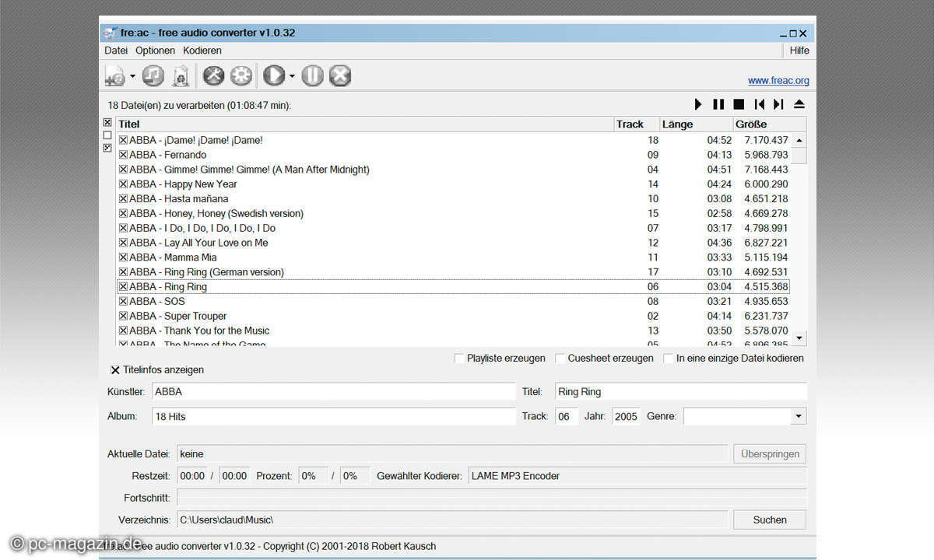Click the add audio files toolbar icon

tap(115, 75)
